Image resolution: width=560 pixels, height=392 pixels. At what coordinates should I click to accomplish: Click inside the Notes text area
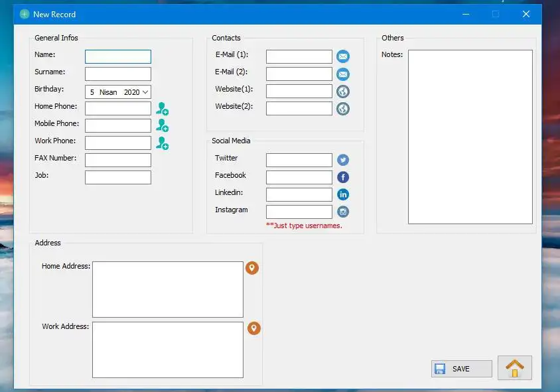[x=470, y=137]
